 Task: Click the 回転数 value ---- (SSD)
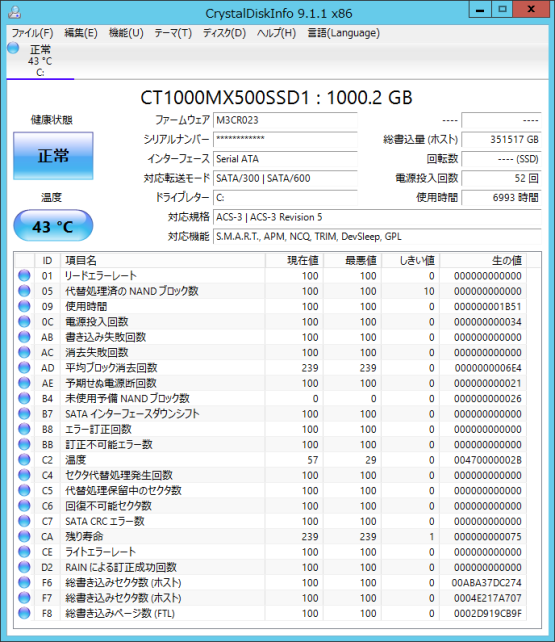point(501,159)
